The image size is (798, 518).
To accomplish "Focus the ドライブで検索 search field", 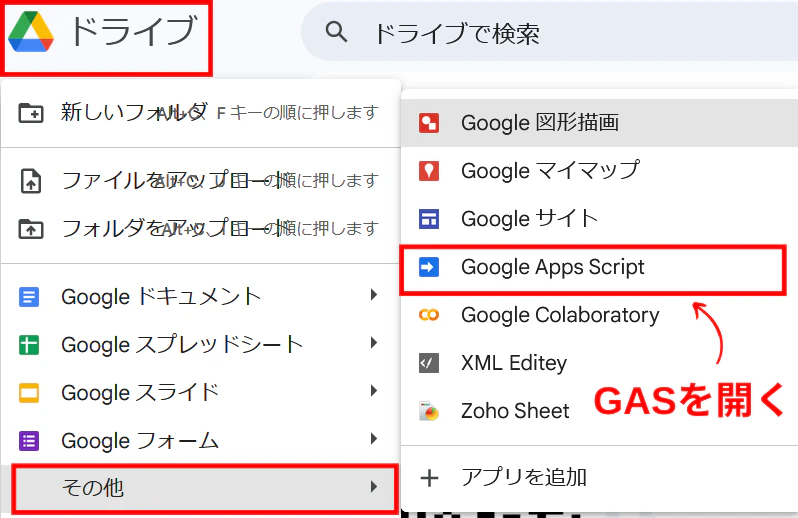I will click(550, 32).
